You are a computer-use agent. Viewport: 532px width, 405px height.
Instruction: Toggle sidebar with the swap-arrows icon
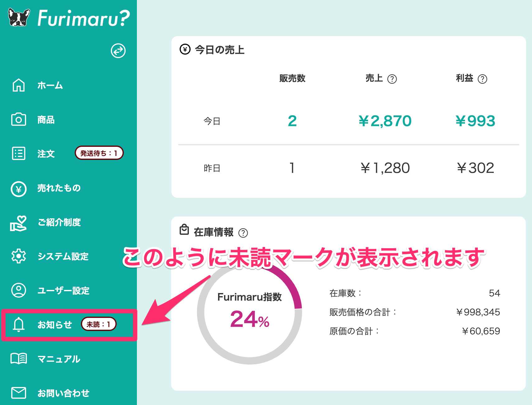point(118,51)
